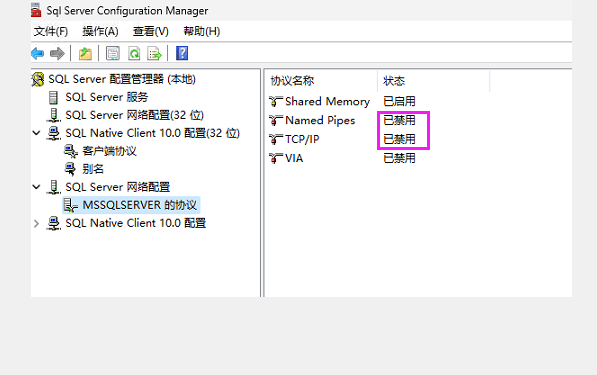This screenshot has height=375, width=597.
Task: Click the export list toolbar icon
Action: pos(155,54)
